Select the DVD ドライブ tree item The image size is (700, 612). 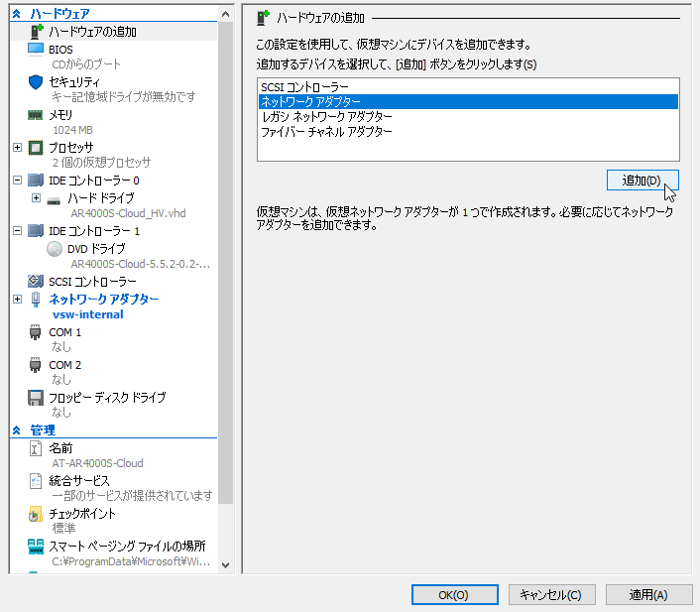pos(96,249)
